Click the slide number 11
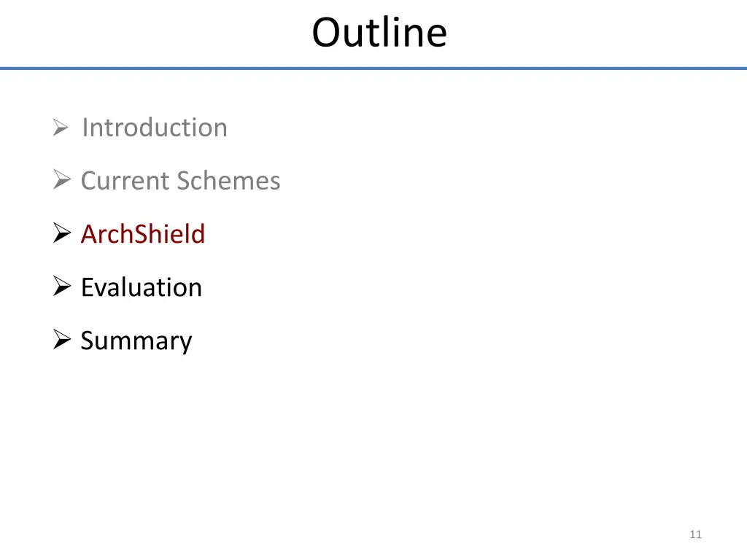 coord(695,534)
